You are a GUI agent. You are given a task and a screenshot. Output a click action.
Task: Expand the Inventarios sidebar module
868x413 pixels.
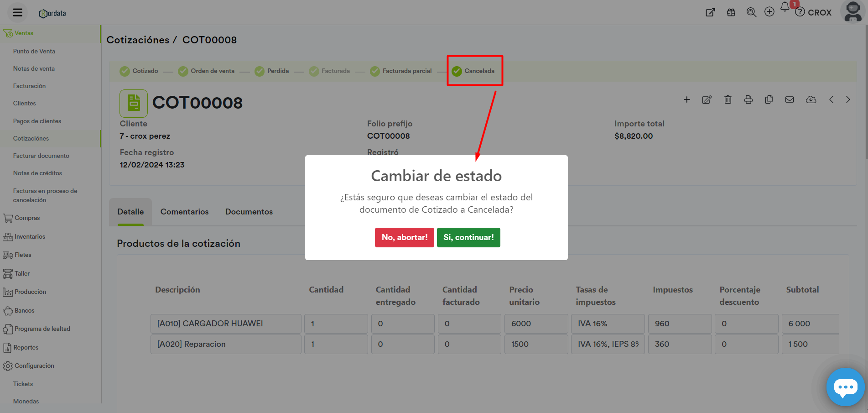[30, 237]
